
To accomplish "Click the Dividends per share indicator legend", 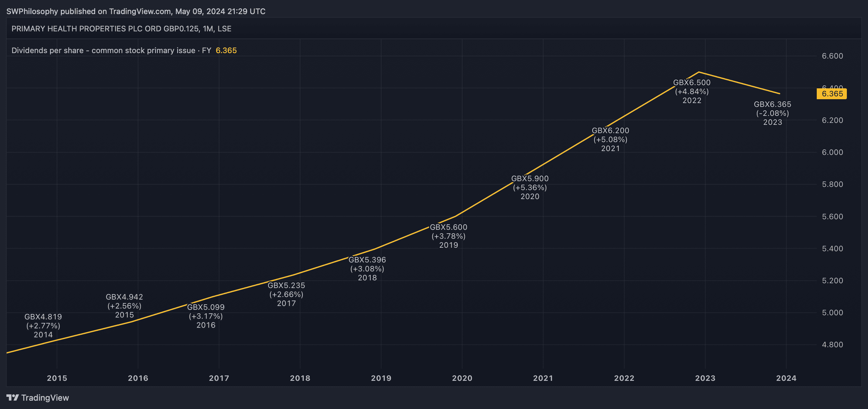I will [111, 51].
